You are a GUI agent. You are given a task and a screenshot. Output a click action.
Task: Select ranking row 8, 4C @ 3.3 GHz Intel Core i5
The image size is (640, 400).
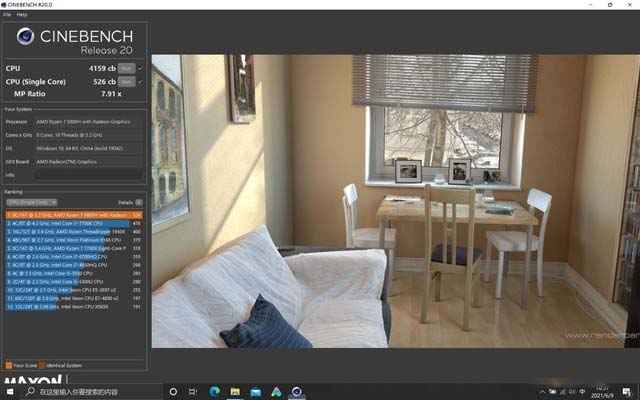tap(74, 273)
